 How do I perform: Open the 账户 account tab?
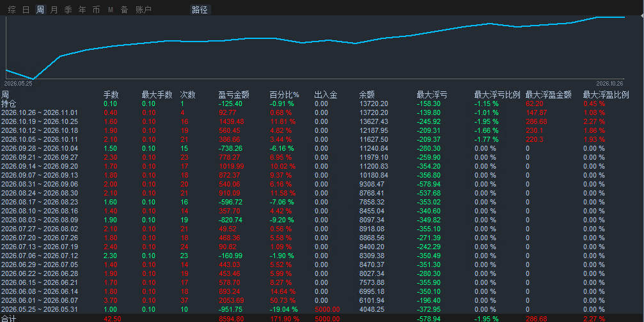[x=143, y=10]
